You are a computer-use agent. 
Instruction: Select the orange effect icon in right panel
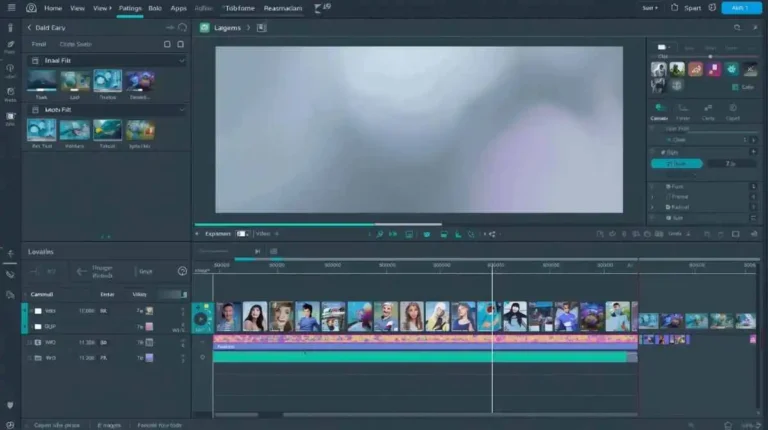695,69
